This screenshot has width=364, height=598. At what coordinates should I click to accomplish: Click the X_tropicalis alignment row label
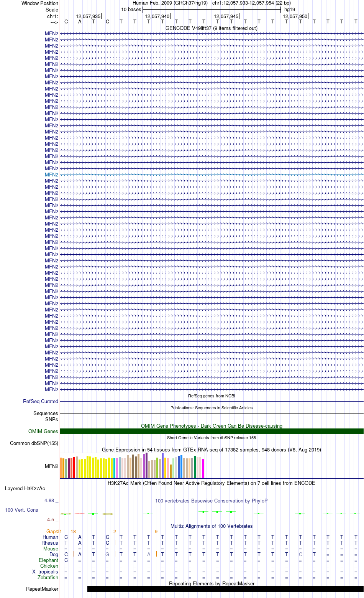45,572
